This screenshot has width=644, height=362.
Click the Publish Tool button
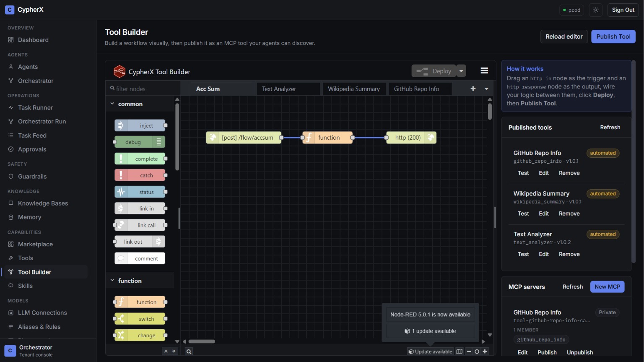(613, 36)
